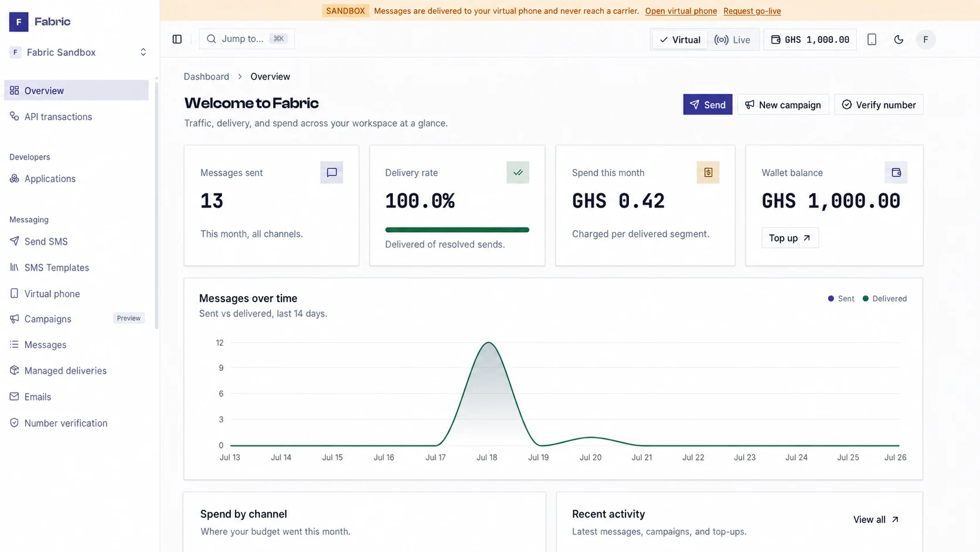980x552 pixels.
Task: Click the Delivery rate checkmark icon
Action: click(518, 172)
